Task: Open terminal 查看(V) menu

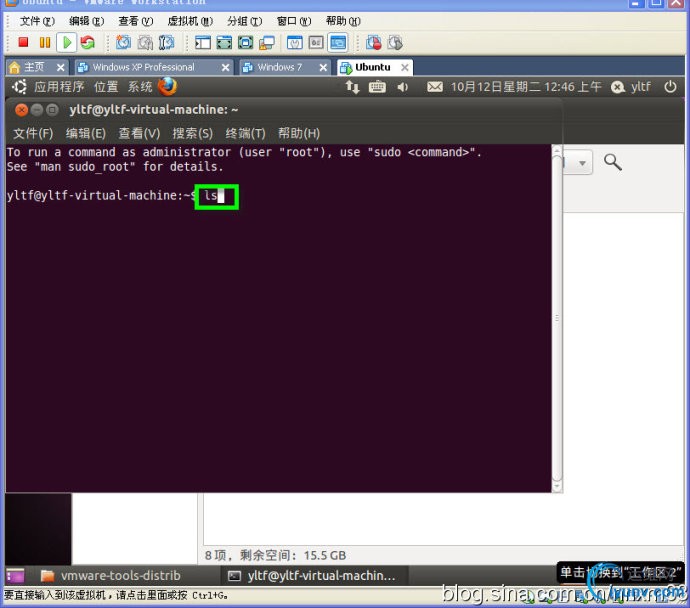Action: click(139, 133)
